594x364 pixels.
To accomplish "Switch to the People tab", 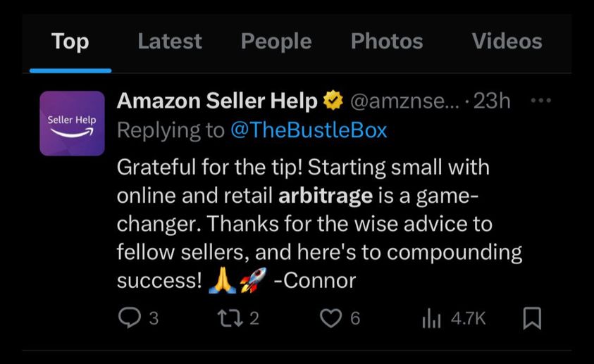I will 276,42.
